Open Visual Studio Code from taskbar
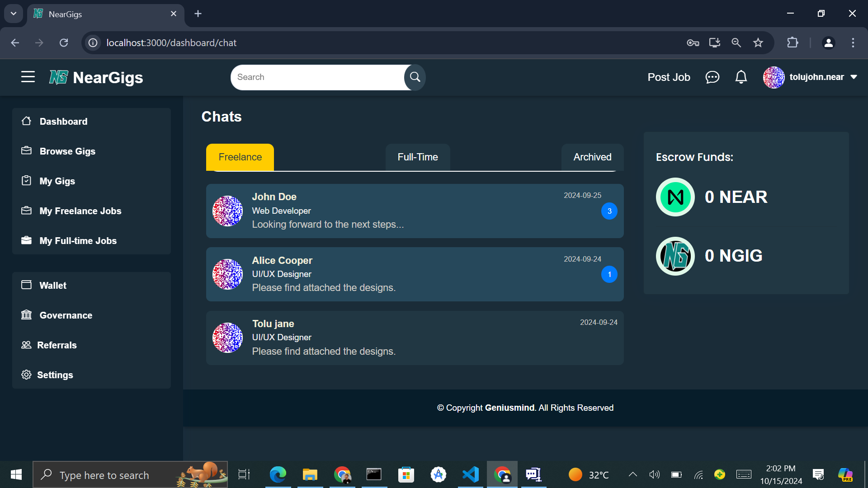The height and width of the screenshot is (488, 868). [x=470, y=474]
